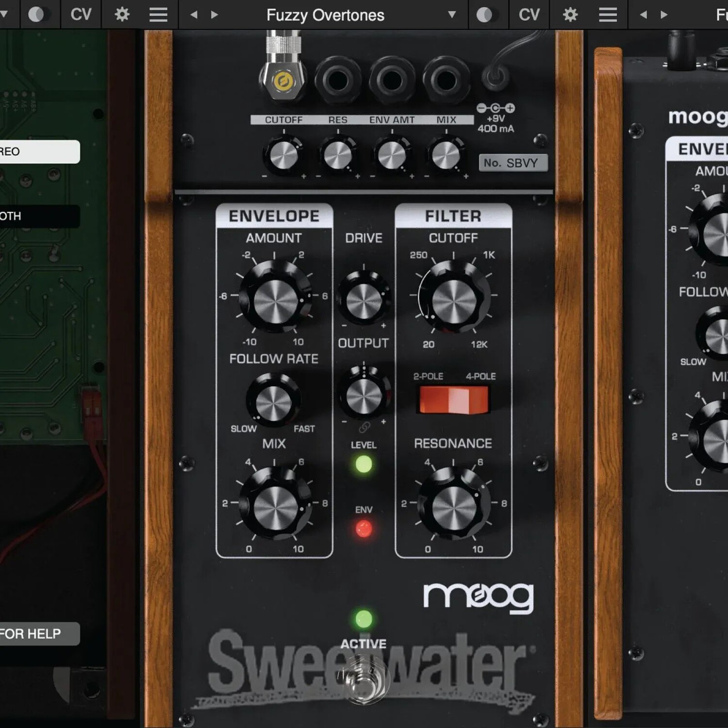The width and height of the screenshot is (728, 728).
Task: Open the Fuzzy Overtones preset dropdown arrow
Action: click(452, 15)
